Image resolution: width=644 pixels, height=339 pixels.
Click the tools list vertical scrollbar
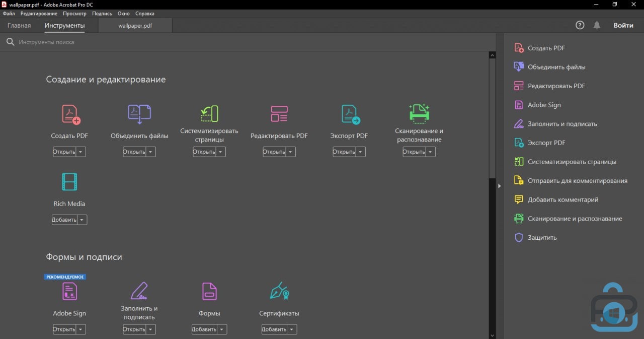pyautogui.click(x=493, y=118)
